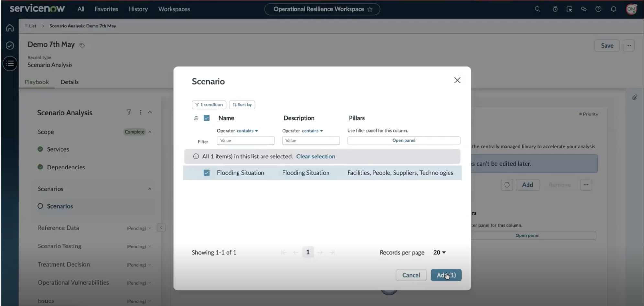This screenshot has height=306, width=644.
Task: Click the tag icon next to Demo 7th May
Action: [82, 45]
